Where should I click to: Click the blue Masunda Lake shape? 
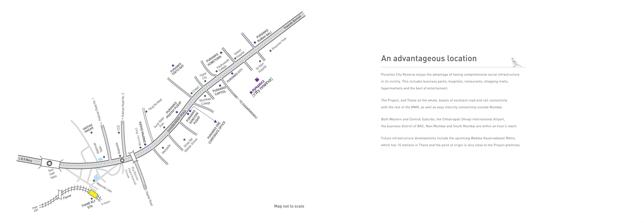[x=96, y=177]
